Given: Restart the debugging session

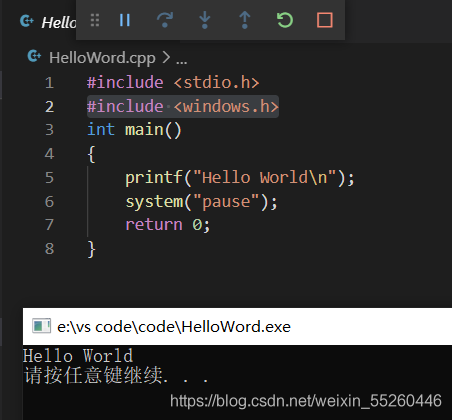Looking at the screenshot, I should click(285, 20).
